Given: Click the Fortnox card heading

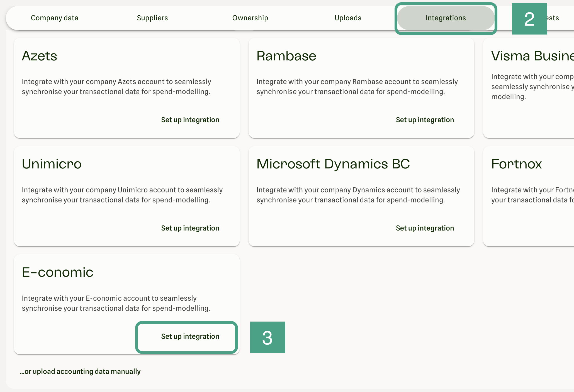Looking at the screenshot, I should point(516,164).
